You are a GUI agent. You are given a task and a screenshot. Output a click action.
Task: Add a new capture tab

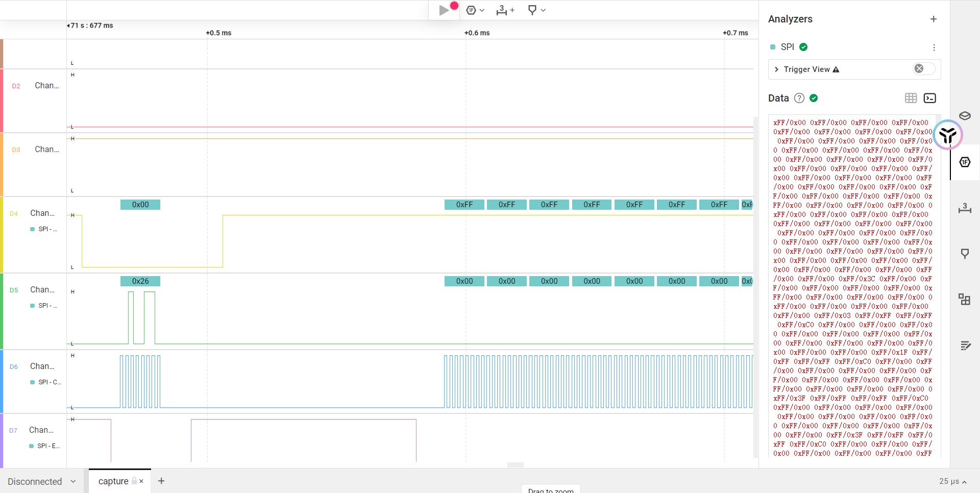(x=161, y=481)
